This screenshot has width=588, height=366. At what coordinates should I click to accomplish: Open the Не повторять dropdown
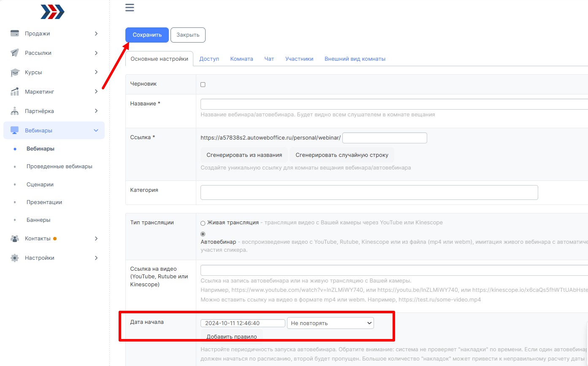[x=330, y=323]
